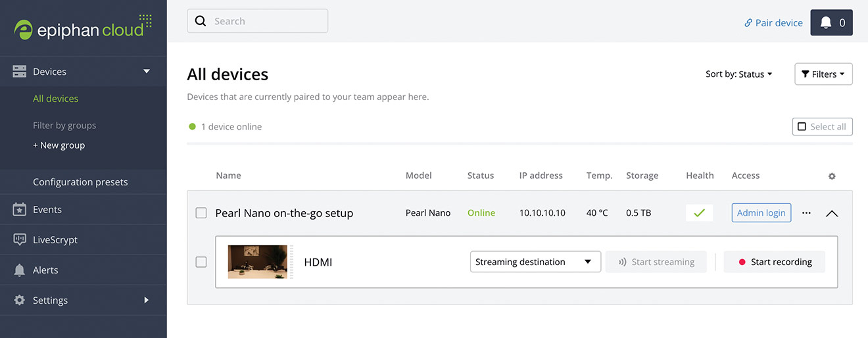Open the Sort by: Status dropdown
The height and width of the screenshot is (338, 868).
tap(739, 74)
